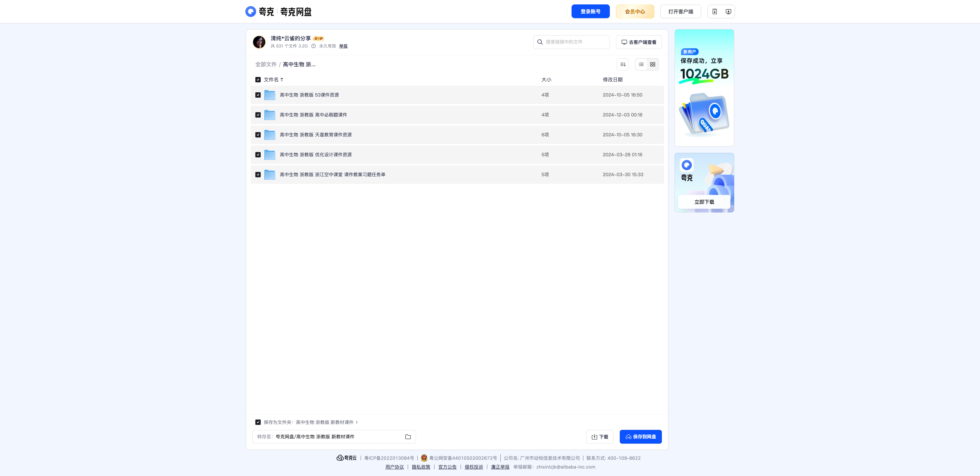Open the 1024GB new user promo banner

click(x=704, y=88)
